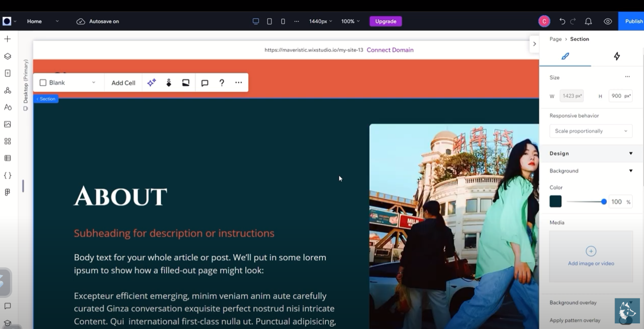Image resolution: width=644 pixels, height=329 pixels.
Task: Preview site with the eye icon
Action: click(x=608, y=21)
